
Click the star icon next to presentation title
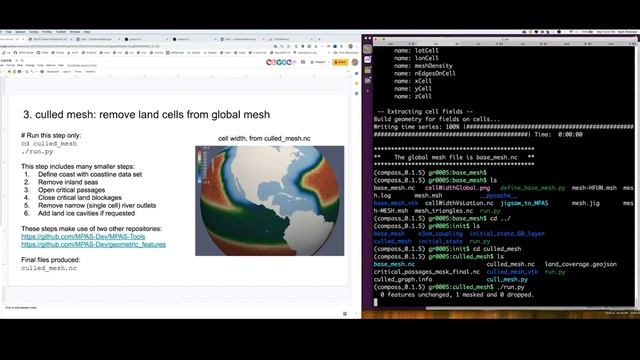17,60
